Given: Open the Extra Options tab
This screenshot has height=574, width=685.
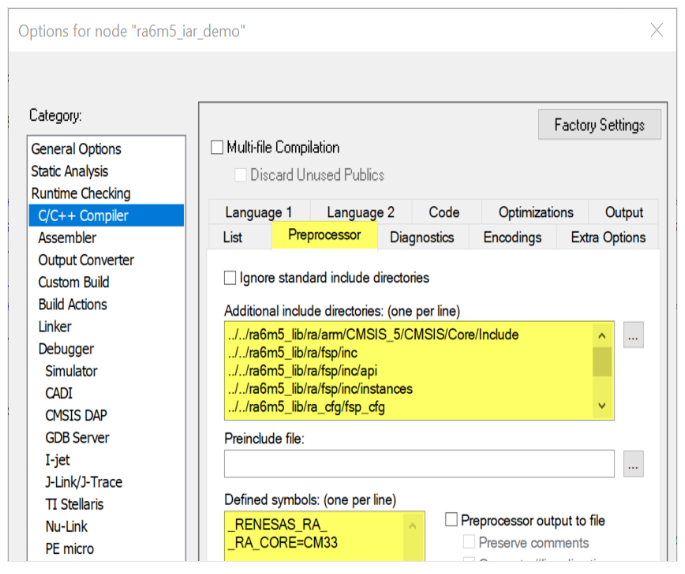Looking at the screenshot, I should coord(608,237).
